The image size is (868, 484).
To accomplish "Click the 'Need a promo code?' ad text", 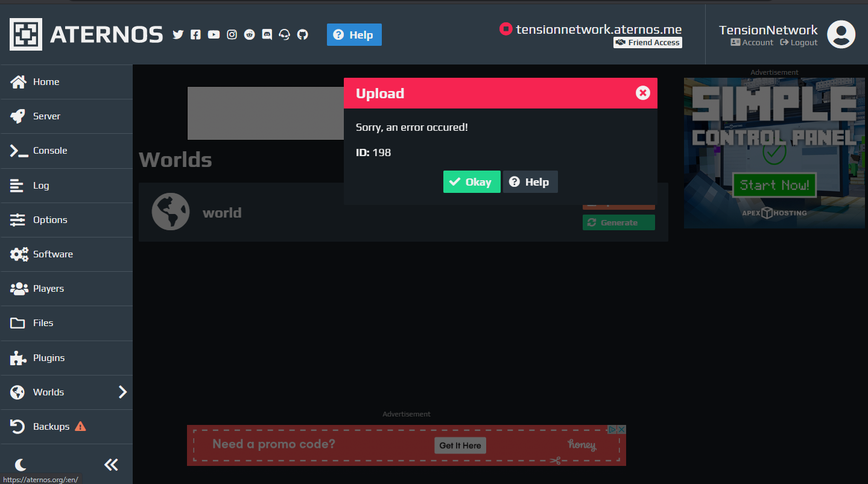I will click(274, 445).
